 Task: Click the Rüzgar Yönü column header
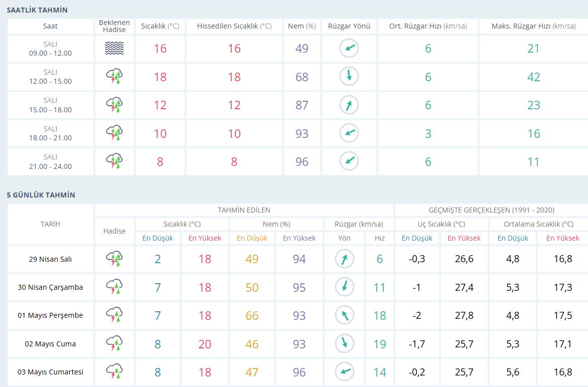pyautogui.click(x=349, y=26)
